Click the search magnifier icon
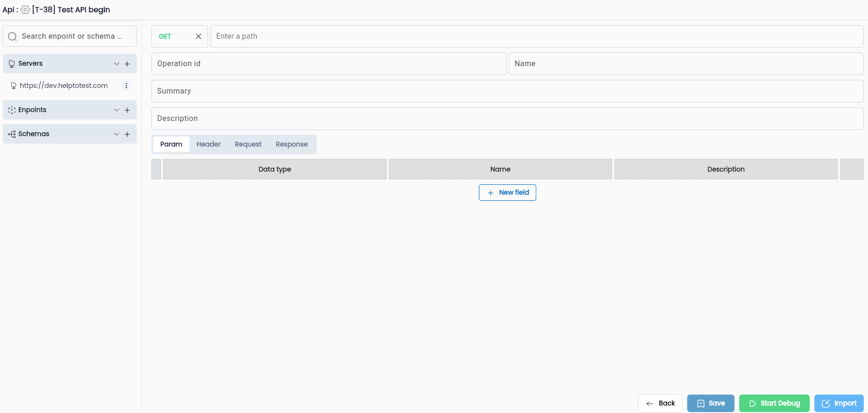868x413 pixels. [x=13, y=36]
